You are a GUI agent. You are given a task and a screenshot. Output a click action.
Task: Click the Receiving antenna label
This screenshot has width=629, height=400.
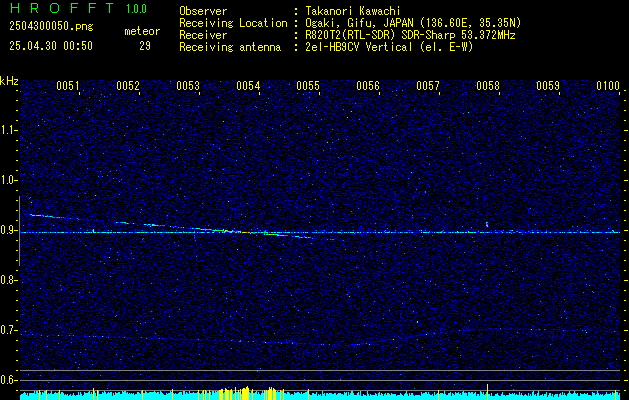click(230, 47)
